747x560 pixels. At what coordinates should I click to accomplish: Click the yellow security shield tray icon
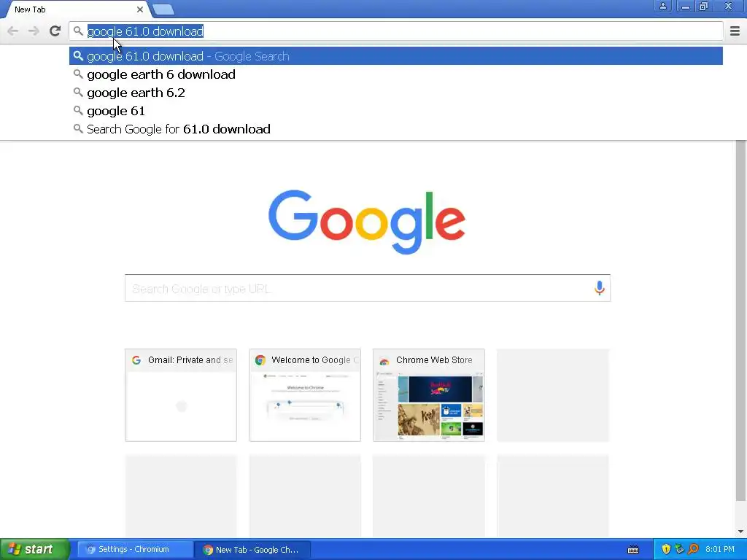[666, 549]
